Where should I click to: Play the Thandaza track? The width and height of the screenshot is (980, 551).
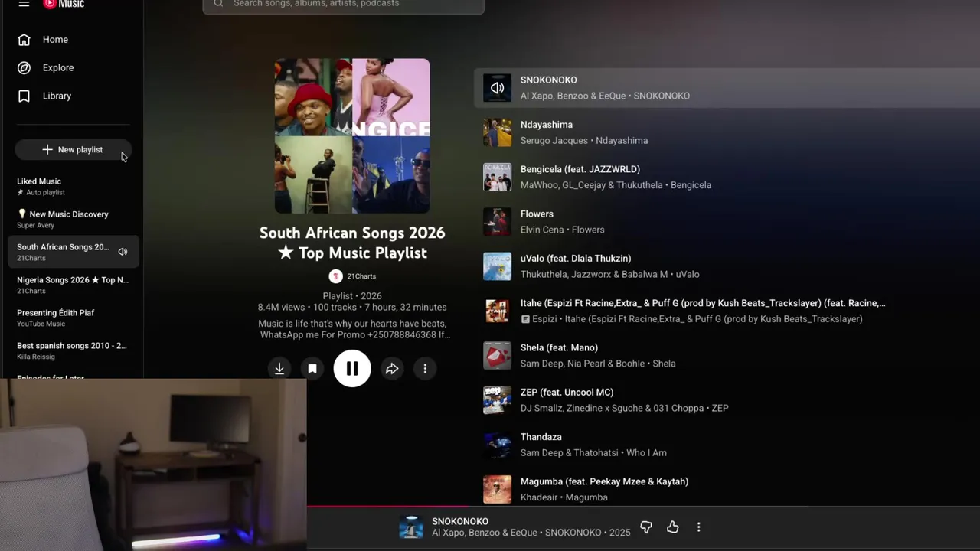541,437
